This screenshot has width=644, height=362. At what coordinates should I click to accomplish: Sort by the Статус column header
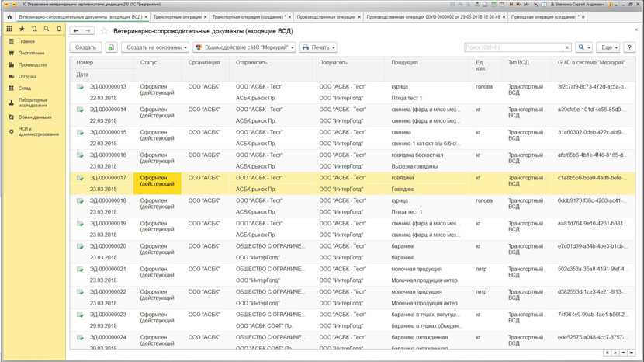point(148,62)
